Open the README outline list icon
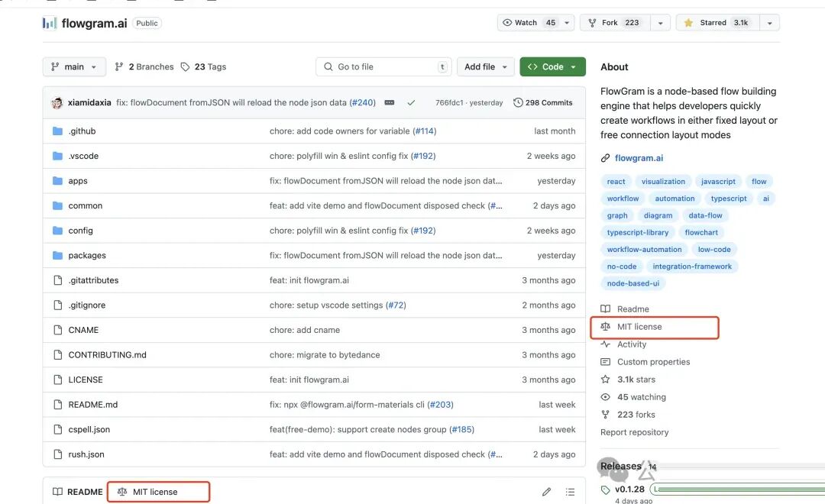The height and width of the screenshot is (504, 825). [570, 492]
